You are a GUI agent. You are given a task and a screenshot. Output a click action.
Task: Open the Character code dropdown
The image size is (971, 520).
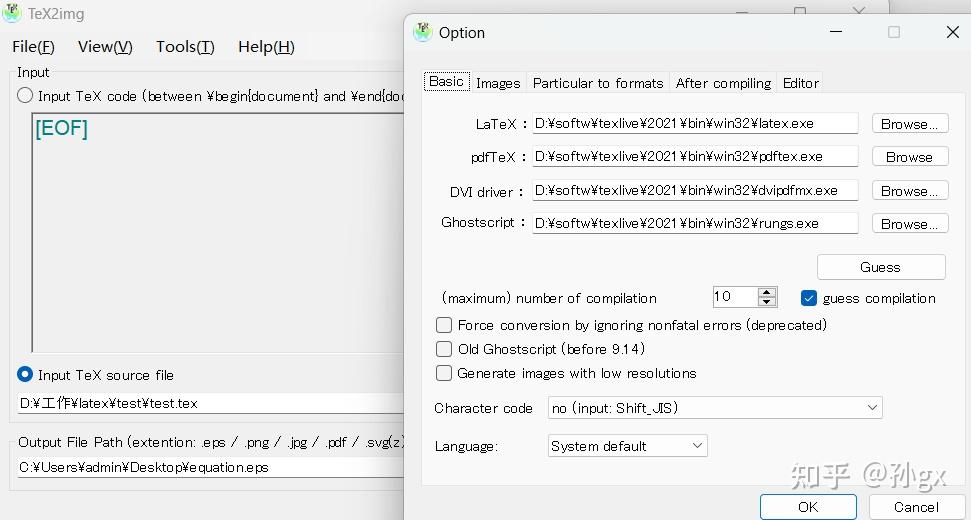pyautogui.click(x=715, y=408)
